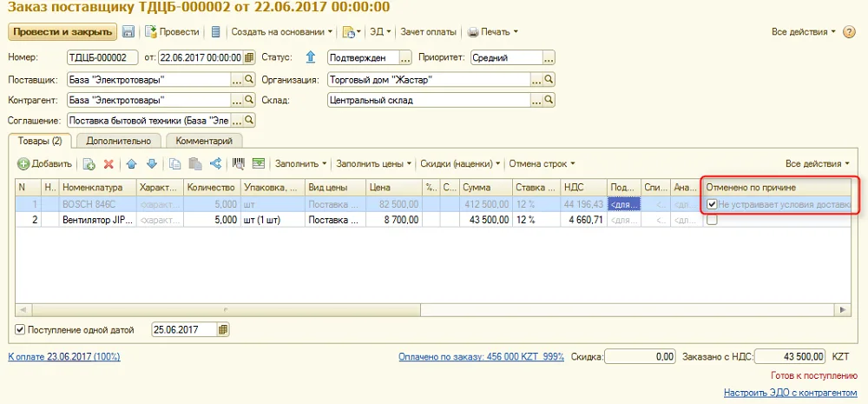This screenshot has width=868, height=404.
Task: Click the Провести button
Action: [172, 31]
